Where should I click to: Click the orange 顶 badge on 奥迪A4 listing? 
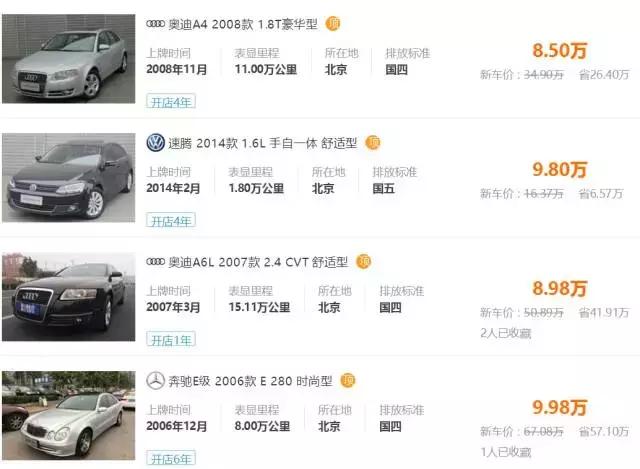(333, 23)
